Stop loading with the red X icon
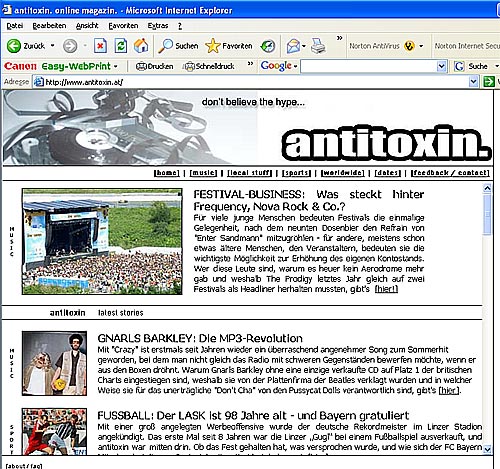500x469 pixels. (x=100, y=46)
